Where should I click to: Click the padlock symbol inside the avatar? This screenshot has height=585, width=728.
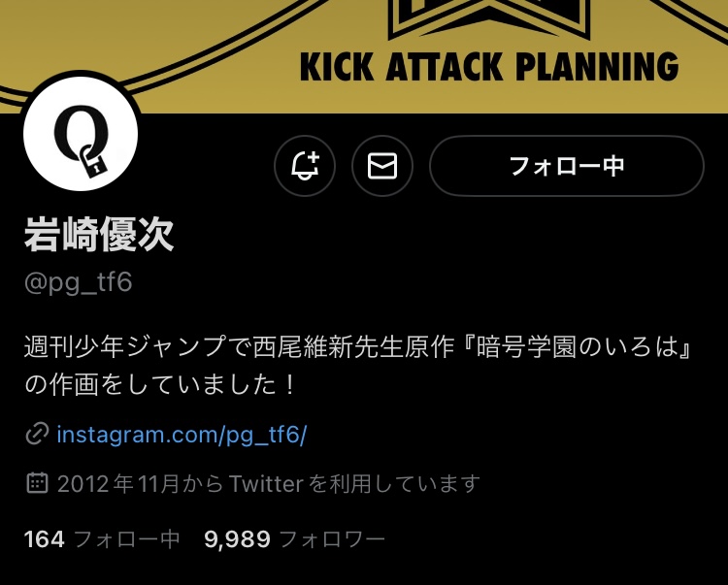click(x=93, y=161)
